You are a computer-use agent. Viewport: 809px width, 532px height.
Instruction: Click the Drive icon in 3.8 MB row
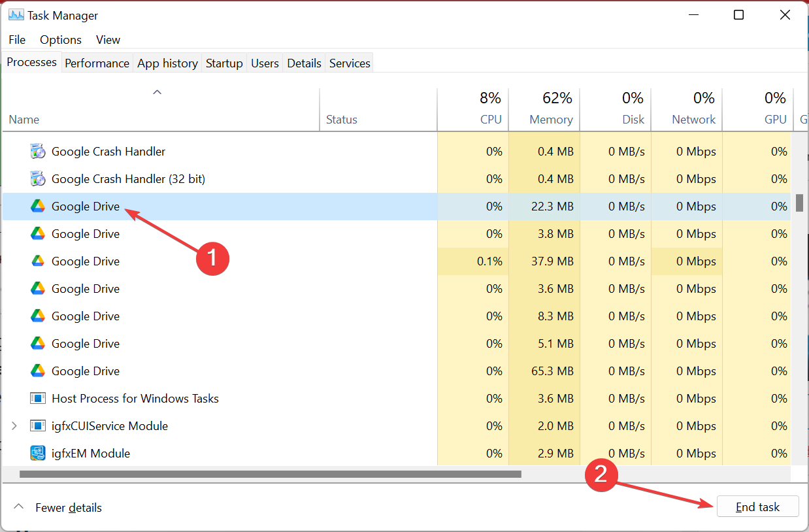[38, 234]
